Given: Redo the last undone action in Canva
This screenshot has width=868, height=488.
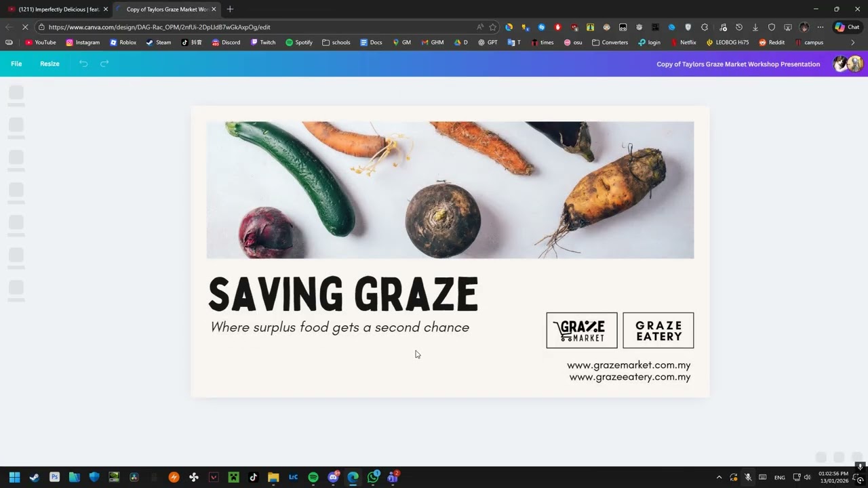Looking at the screenshot, I should tap(104, 64).
